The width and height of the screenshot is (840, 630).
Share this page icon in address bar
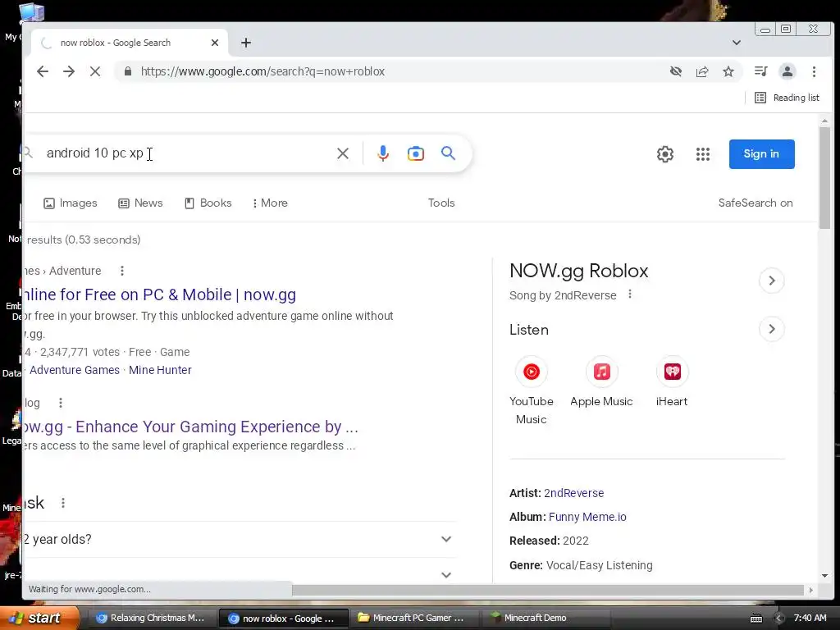702,71
